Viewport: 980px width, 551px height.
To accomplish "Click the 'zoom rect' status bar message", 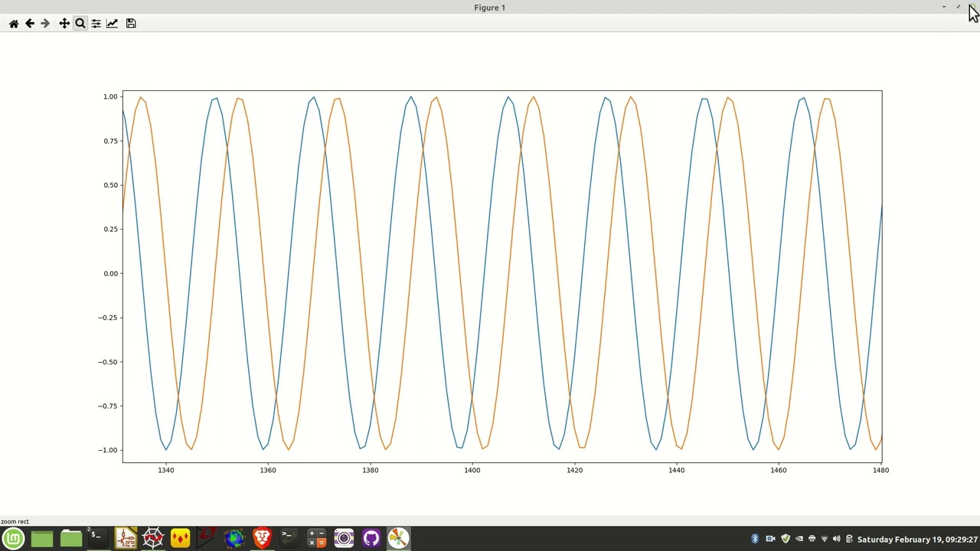I will tap(15, 521).
